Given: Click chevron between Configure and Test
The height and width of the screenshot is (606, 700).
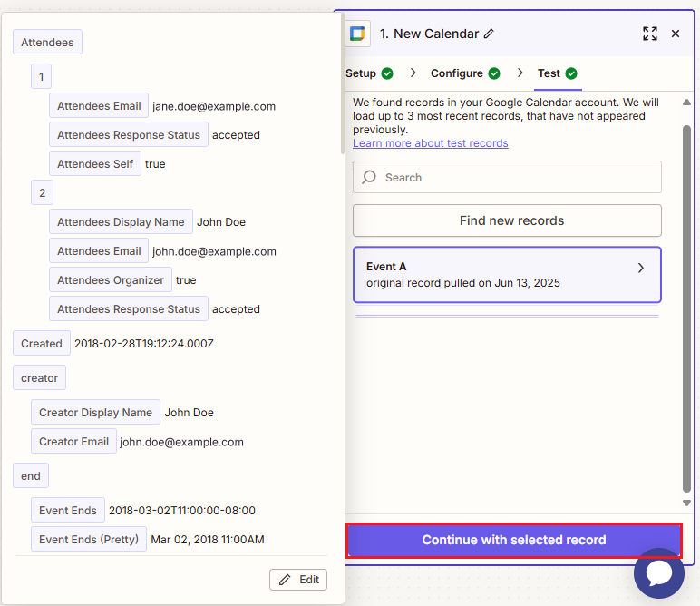Looking at the screenshot, I should (520, 73).
